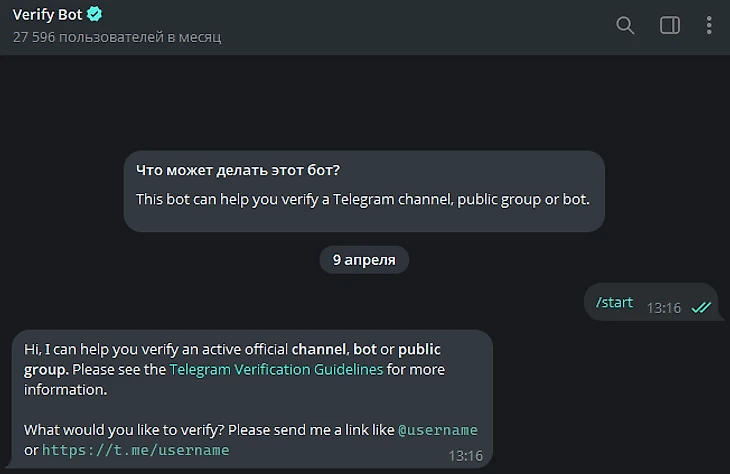Toggle the right side panel icon
The image size is (730, 474).
[670, 25]
